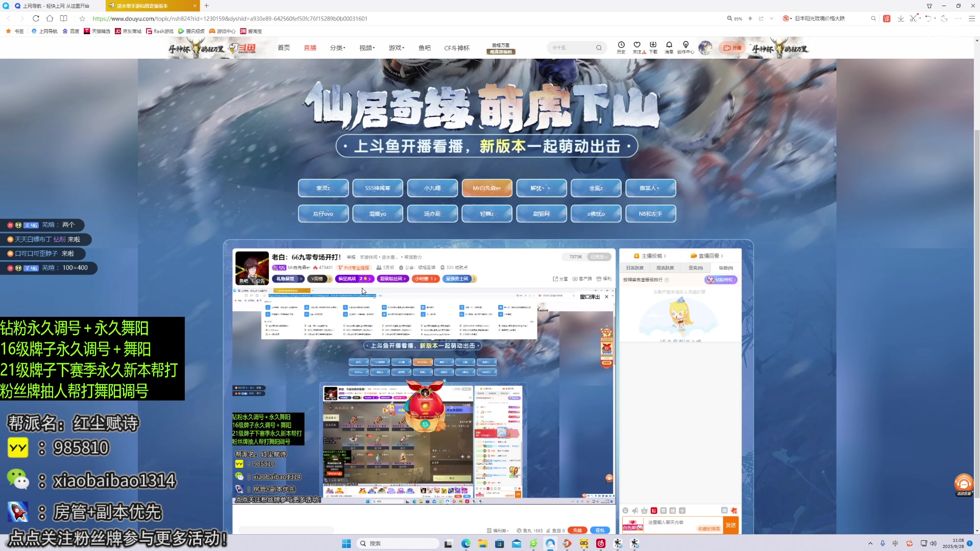The image size is (980, 551).
Task: Open the 分类 dropdown in Douyu nav
Action: click(337, 48)
